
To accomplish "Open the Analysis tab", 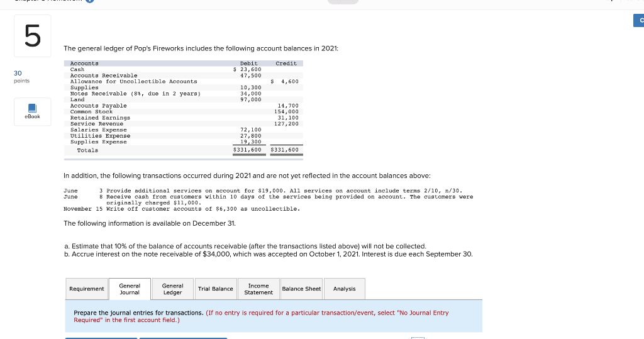I will tap(345, 289).
